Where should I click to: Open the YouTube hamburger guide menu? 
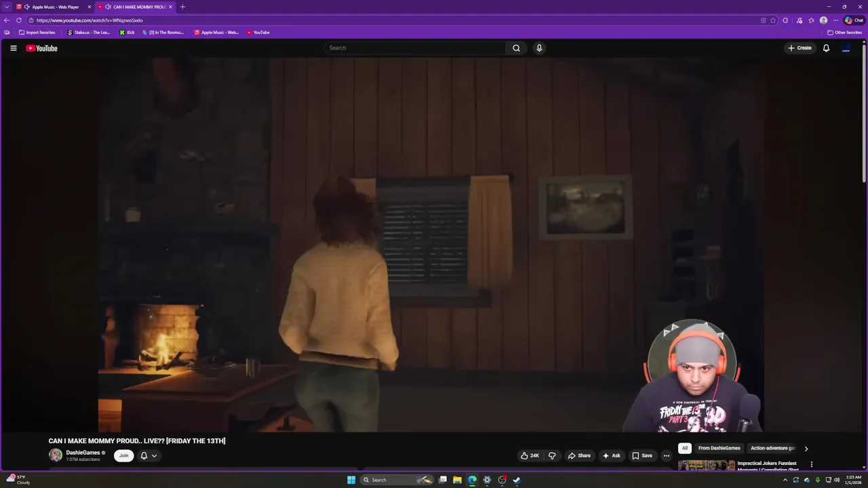pos(13,48)
